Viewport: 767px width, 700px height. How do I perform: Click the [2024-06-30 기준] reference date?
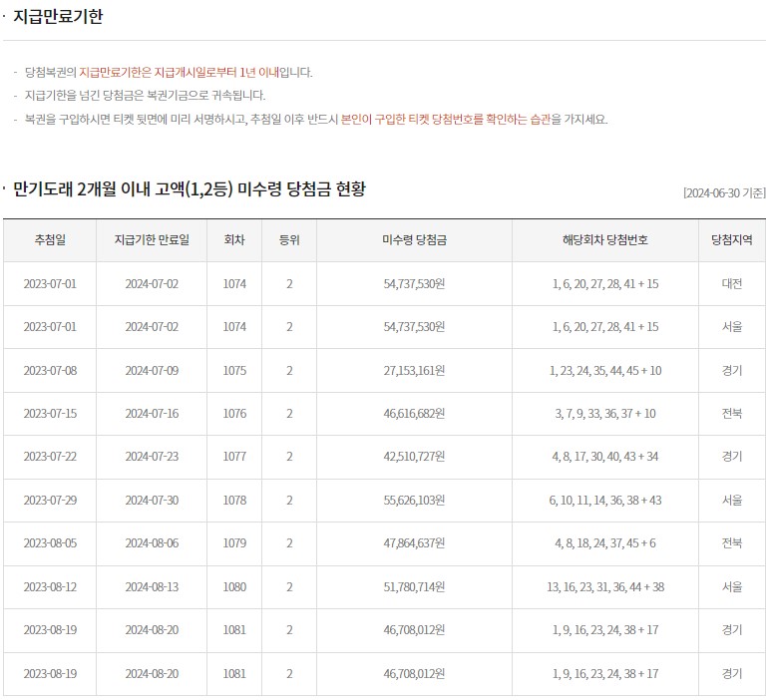tap(724, 193)
